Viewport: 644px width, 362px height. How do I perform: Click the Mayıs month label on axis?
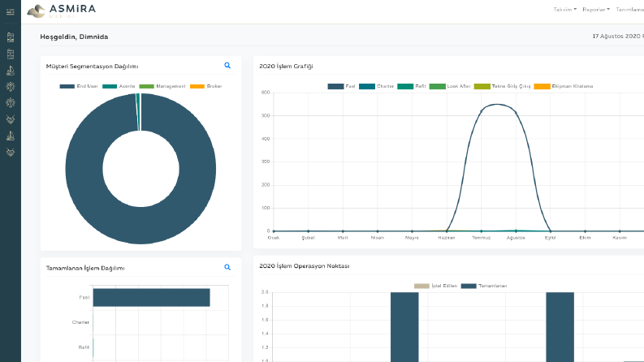click(x=412, y=238)
